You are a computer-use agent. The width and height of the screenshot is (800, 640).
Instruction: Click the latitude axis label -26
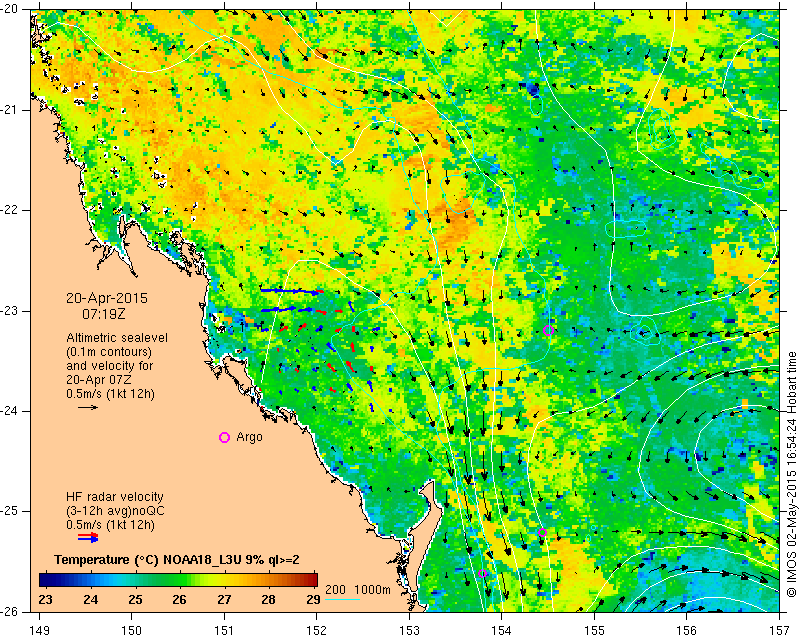10,612
